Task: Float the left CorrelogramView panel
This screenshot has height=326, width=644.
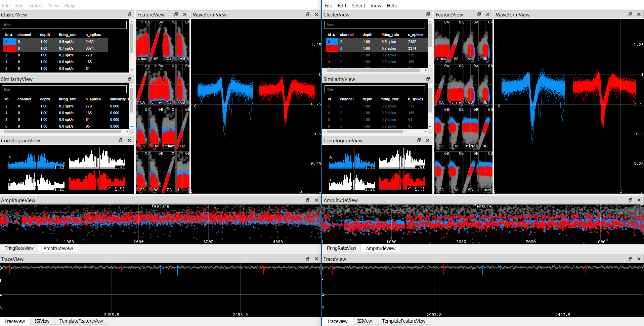Action: [121, 140]
